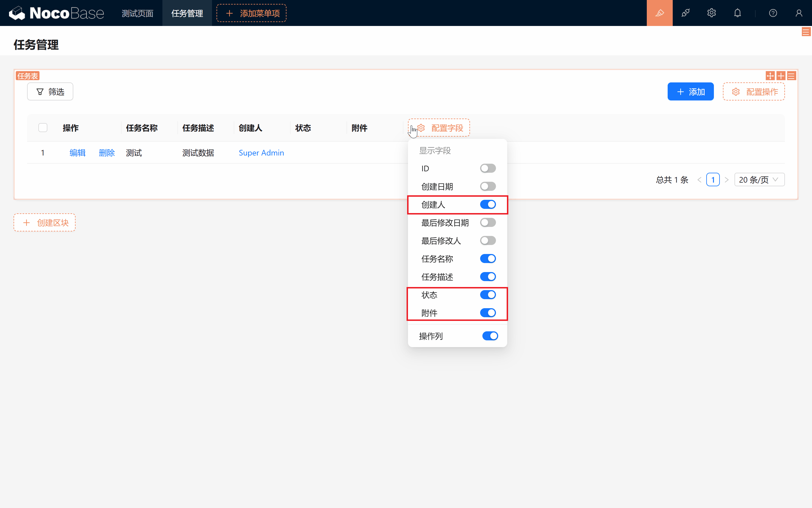Open page settings menu icon at top right

tap(806, 32)
